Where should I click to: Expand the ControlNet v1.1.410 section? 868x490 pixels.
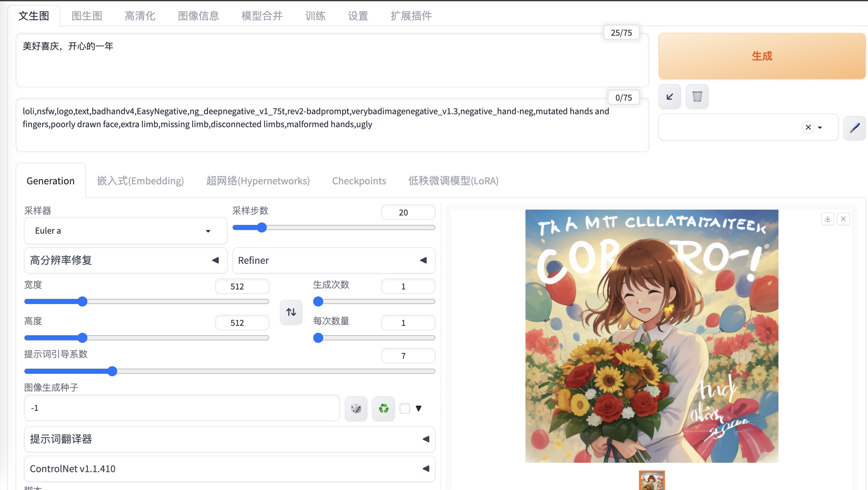(x=230, y=469)
